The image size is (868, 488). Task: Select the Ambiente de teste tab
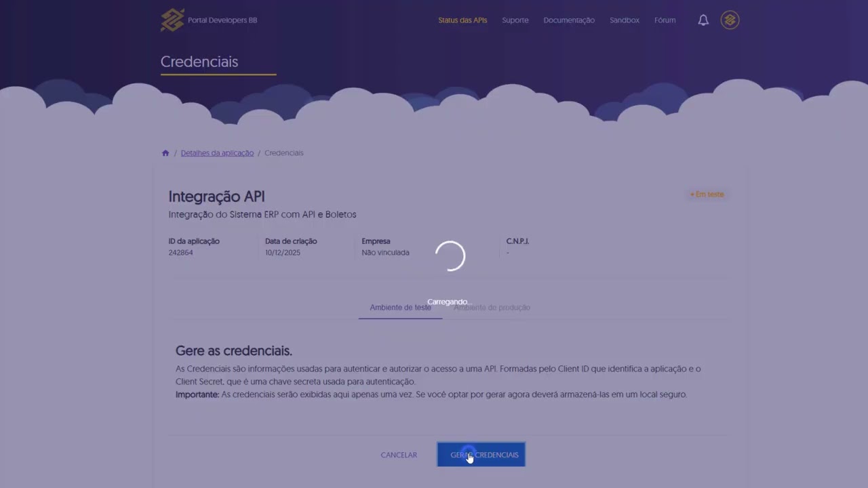400,308
